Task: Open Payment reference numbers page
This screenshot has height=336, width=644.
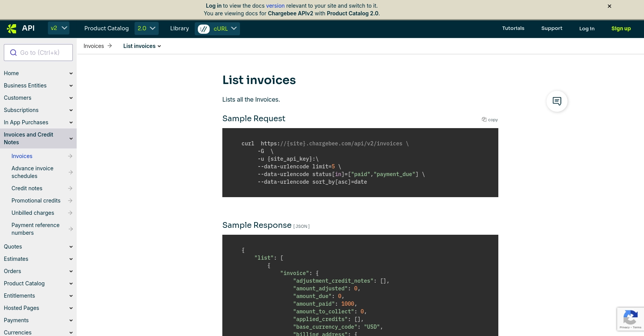Action: coord(36,229)
